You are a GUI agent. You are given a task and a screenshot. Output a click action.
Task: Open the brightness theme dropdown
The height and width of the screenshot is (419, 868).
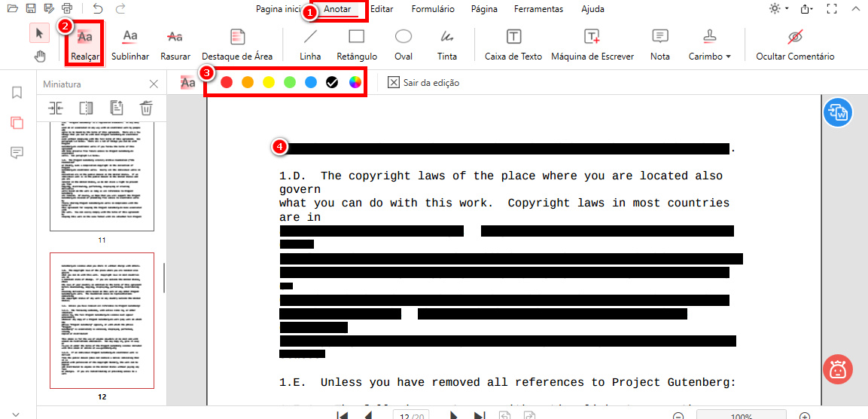coord(779,9)
